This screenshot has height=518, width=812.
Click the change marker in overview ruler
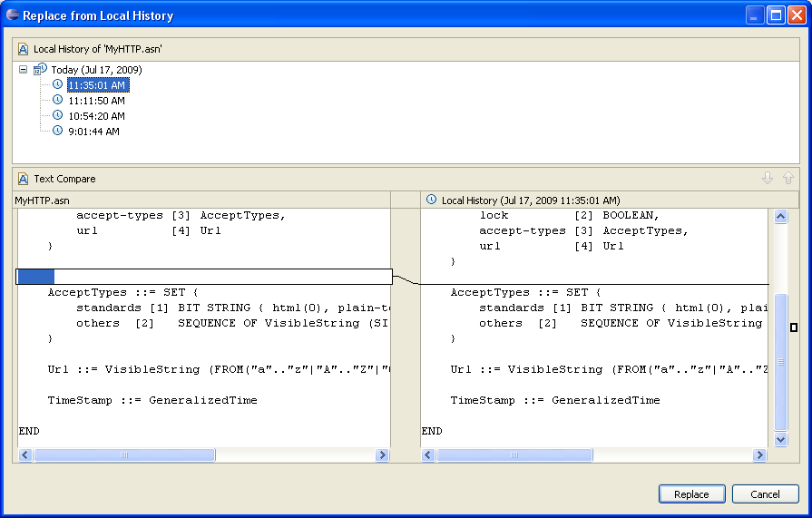(x=794, y=327)
